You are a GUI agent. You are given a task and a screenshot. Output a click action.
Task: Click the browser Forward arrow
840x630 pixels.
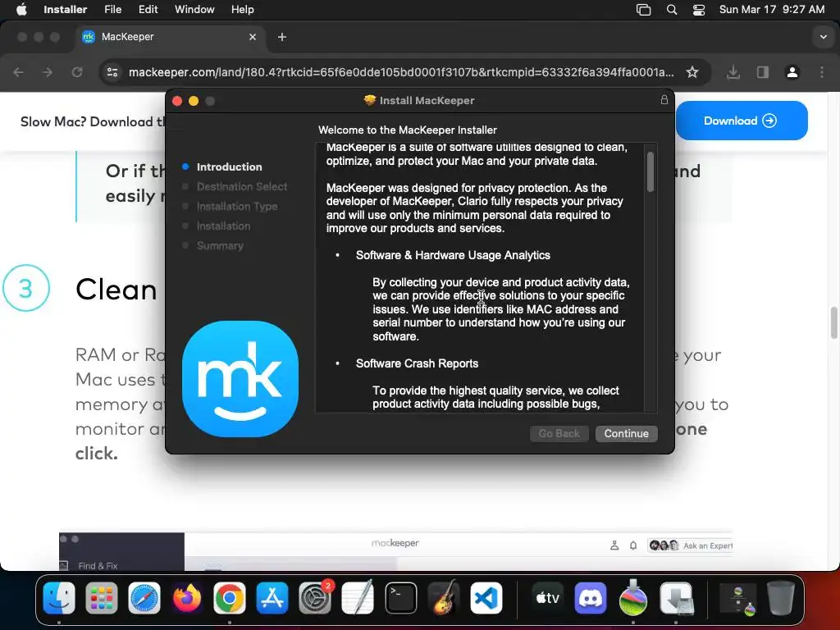47,72
